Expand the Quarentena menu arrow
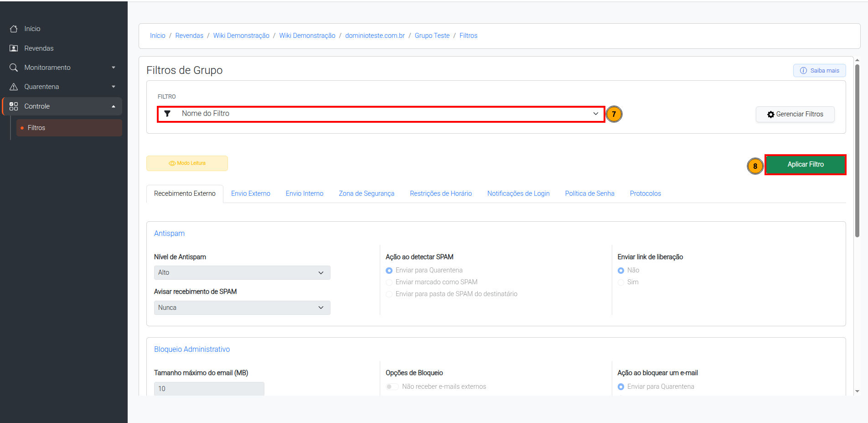This screenshot has width=868, height=423. pyautogui.click(x=114, y=87)
